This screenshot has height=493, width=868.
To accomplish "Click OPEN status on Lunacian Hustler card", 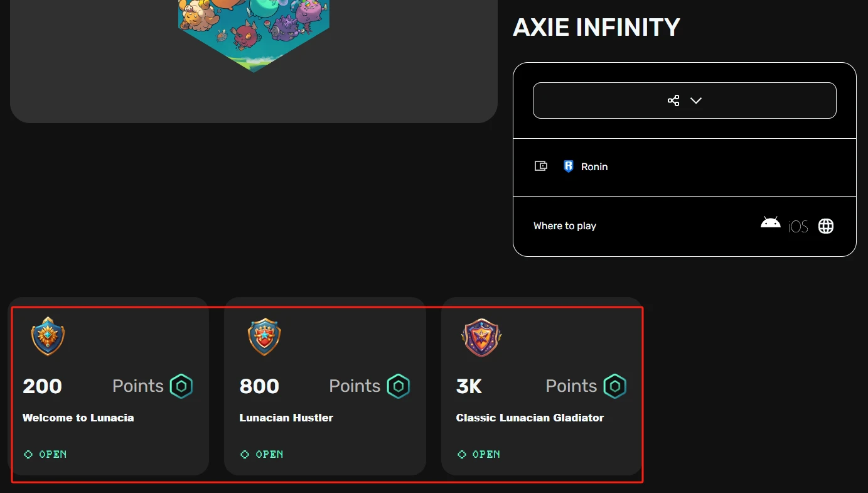I will (x=262, y=454).
